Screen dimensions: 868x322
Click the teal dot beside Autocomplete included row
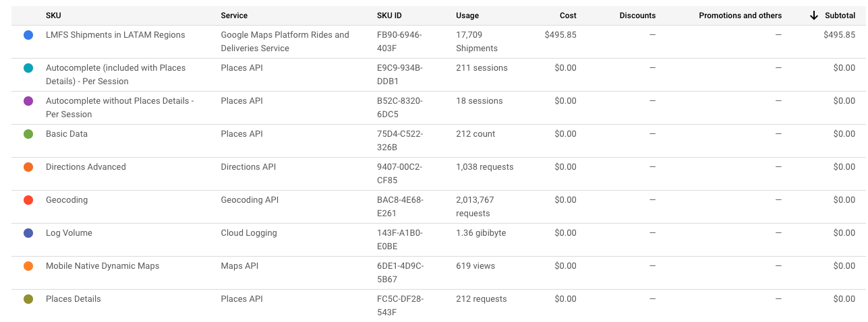click(28, 68)
